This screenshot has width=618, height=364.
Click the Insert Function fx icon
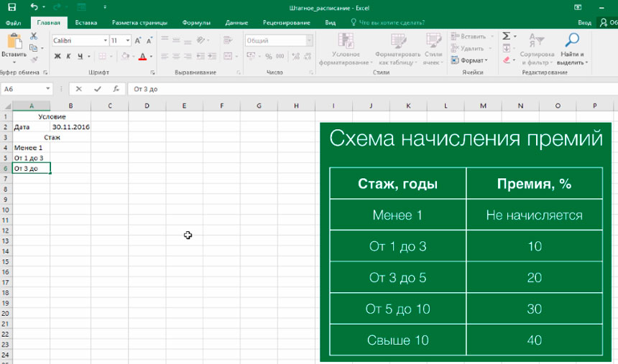[x=116, y=89]
